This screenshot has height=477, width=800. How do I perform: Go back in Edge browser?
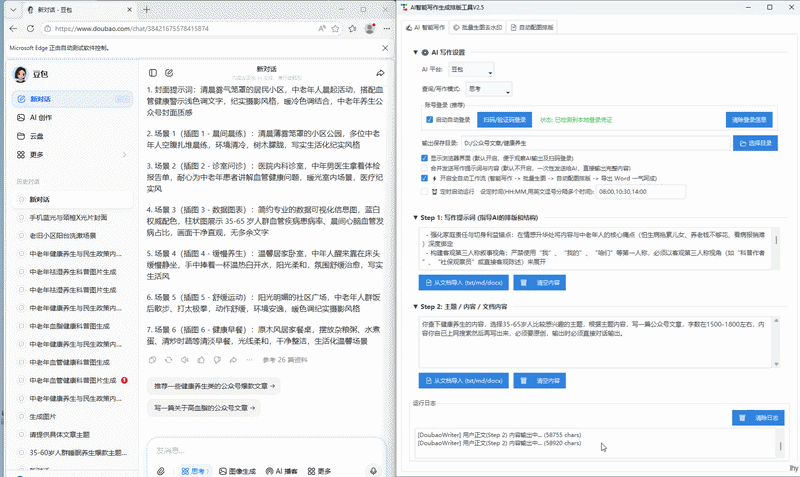click(13, 29)
